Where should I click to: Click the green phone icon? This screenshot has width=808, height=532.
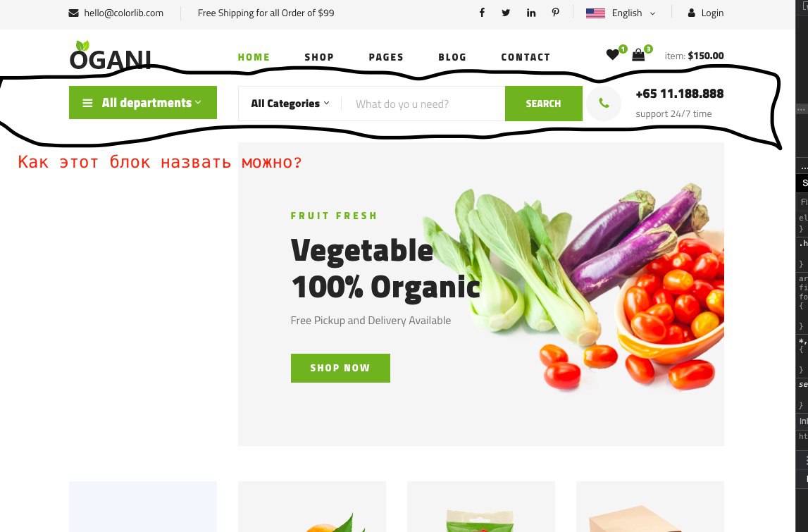click(x=604, y=104)
